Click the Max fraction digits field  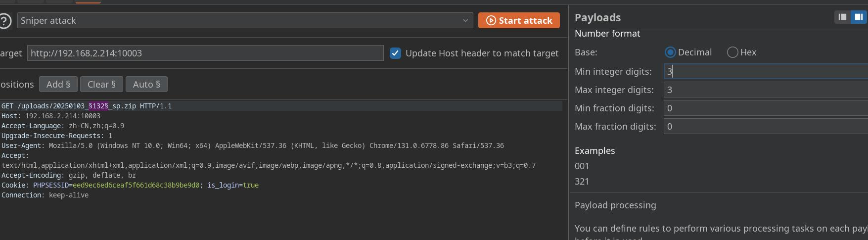pos(765,126)
